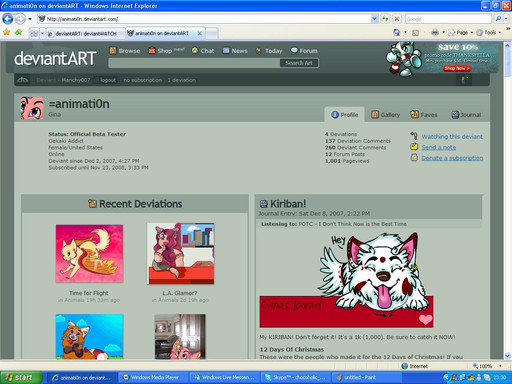512x384 pixels.
Task: Switch to the Skype taskbar button
Action: 296,377
